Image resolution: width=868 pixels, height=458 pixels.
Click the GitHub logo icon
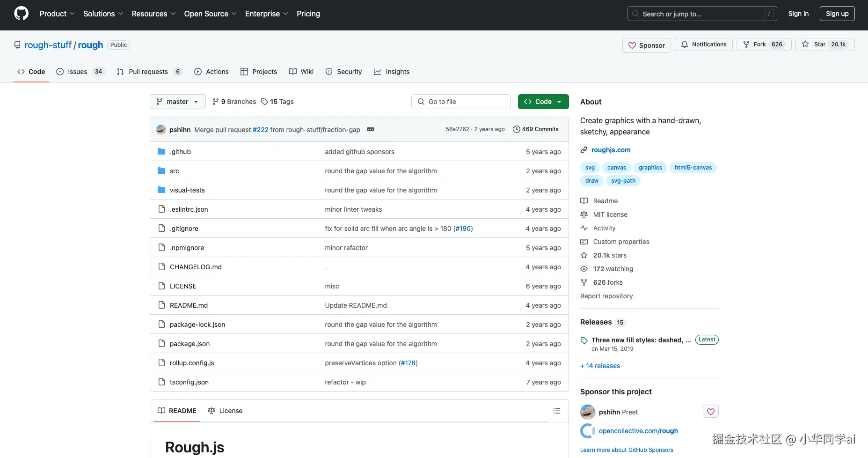point(21,14)
